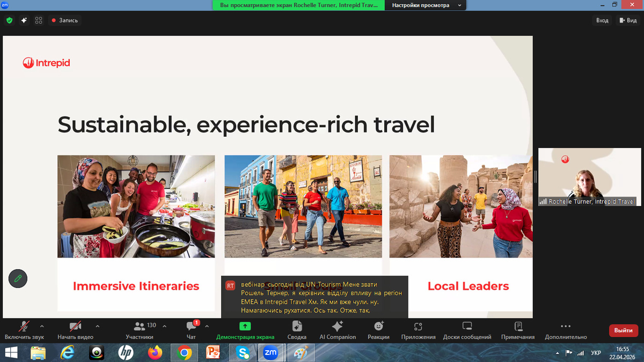This screenshot has width=644, height=362.
Task: Open the Дополнительно more menu
Action: 566,329
